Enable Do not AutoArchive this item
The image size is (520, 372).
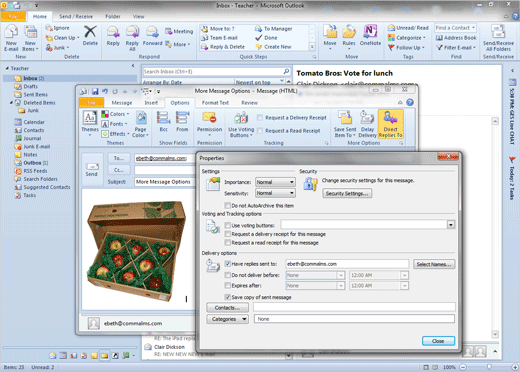click(228, 206)
